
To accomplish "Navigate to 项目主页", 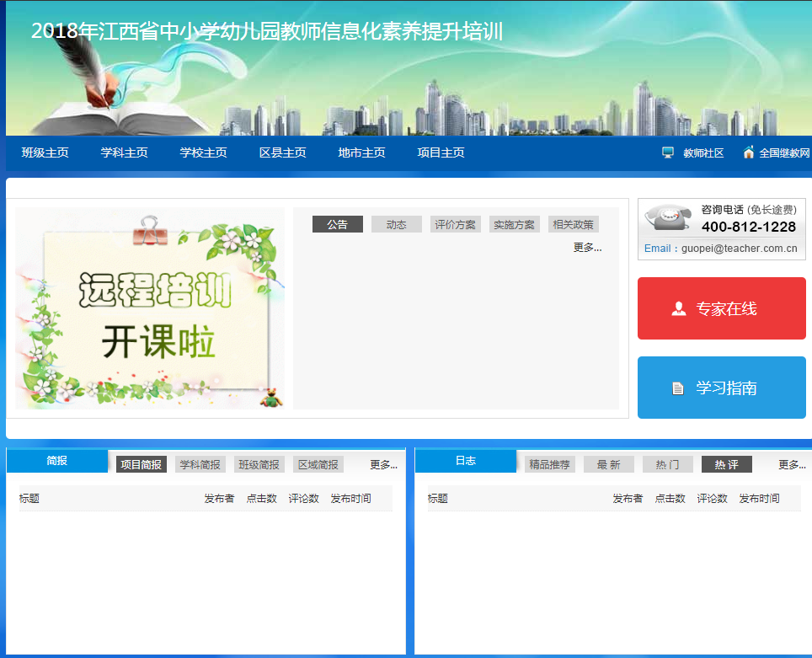I will 441,152.
